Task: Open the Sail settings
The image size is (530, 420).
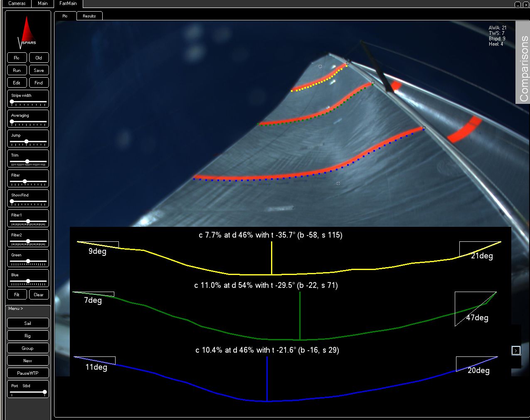Action: click(27, 323)
